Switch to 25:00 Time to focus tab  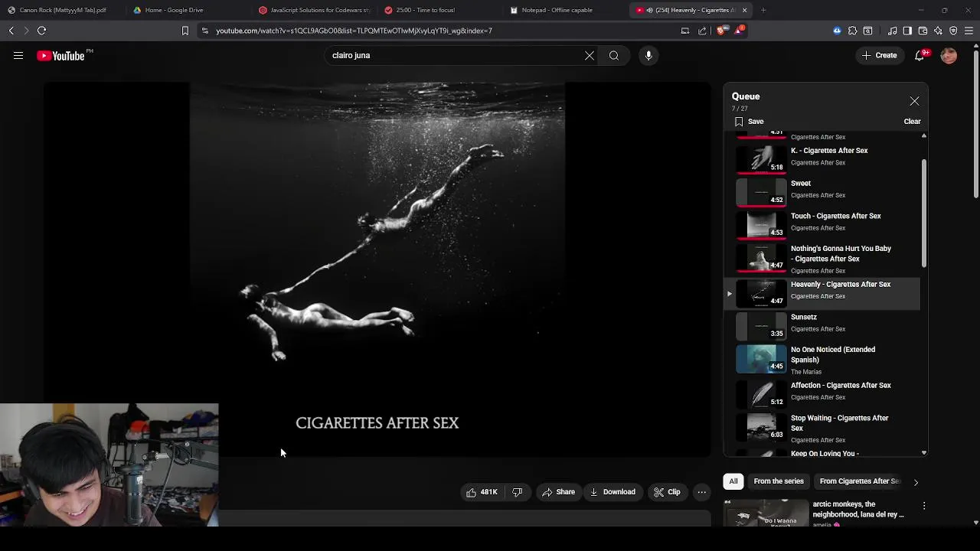[426, 10]
